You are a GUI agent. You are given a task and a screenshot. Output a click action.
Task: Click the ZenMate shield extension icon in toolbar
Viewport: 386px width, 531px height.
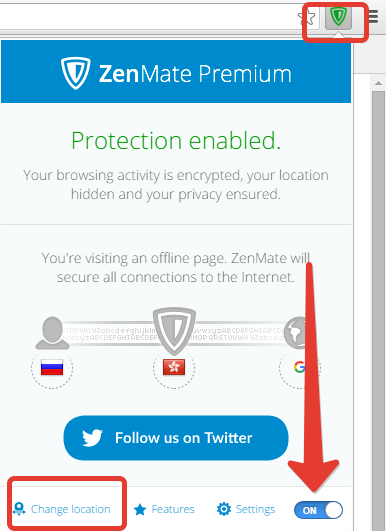click(338, 17)
